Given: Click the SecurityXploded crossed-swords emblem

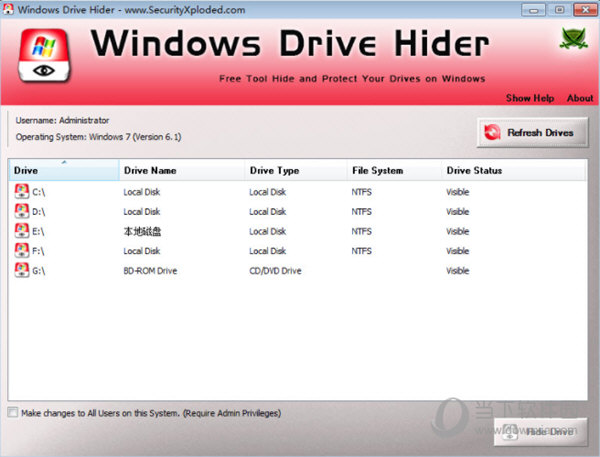Looking at the screenshot, I should point(573,38).
